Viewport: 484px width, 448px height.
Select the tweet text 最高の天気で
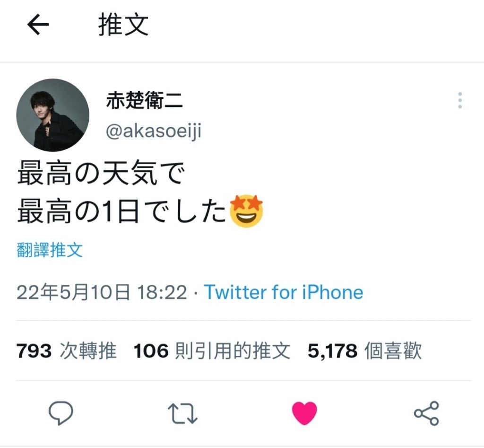pos(101,173)
